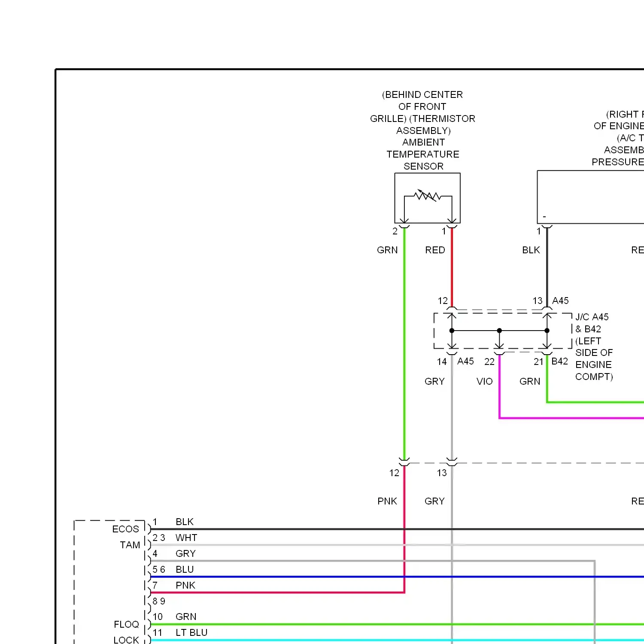
Task: Click the GRN label beside pin 21
Action: (x=530, y=381)
